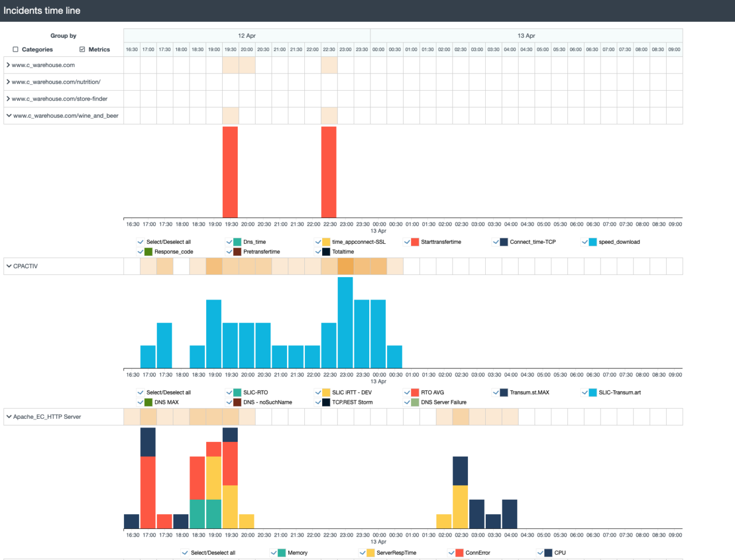The width and height of the screenshot is (735, 560).
Task: Collapse the Apache_EC_HTTP Server group
Action: pos(8,417)
